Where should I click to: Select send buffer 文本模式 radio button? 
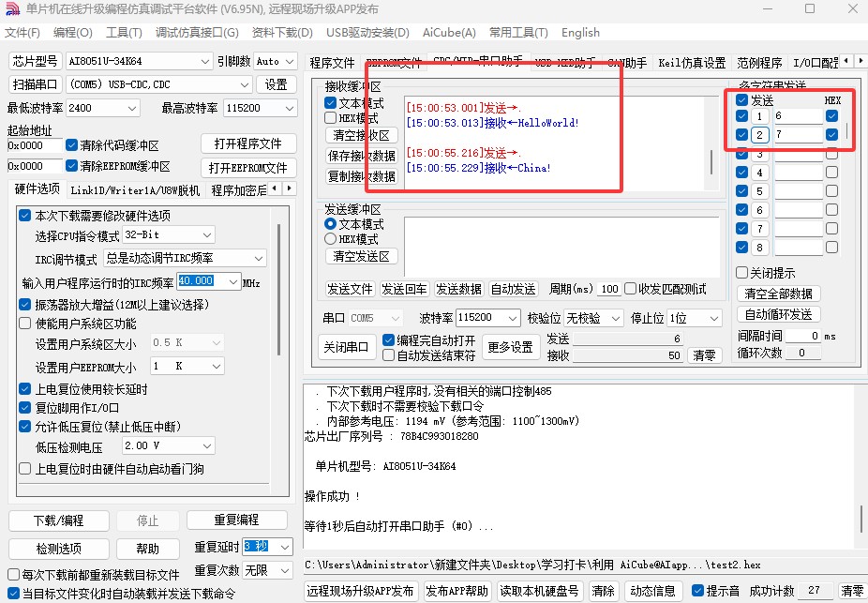point(331,224)
